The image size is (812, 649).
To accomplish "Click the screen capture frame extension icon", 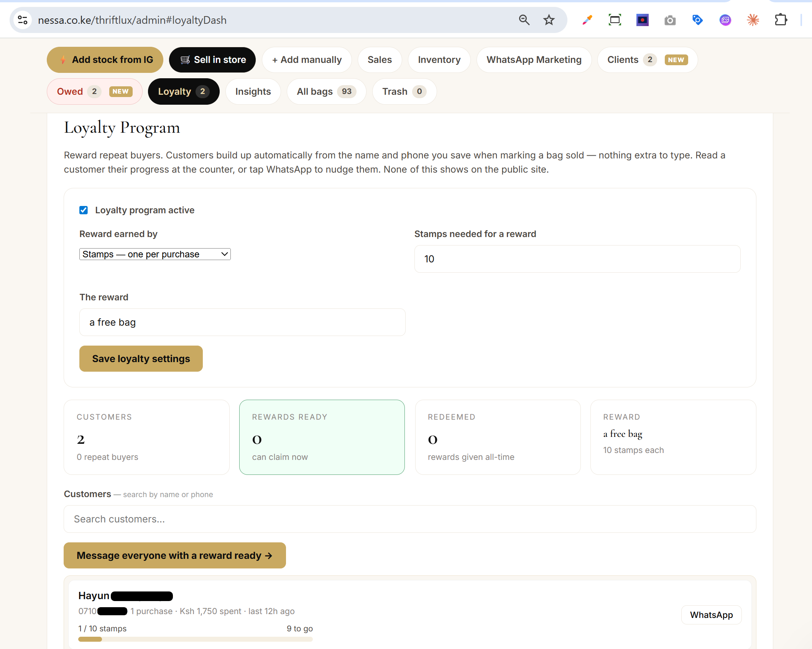I will 615,20.
